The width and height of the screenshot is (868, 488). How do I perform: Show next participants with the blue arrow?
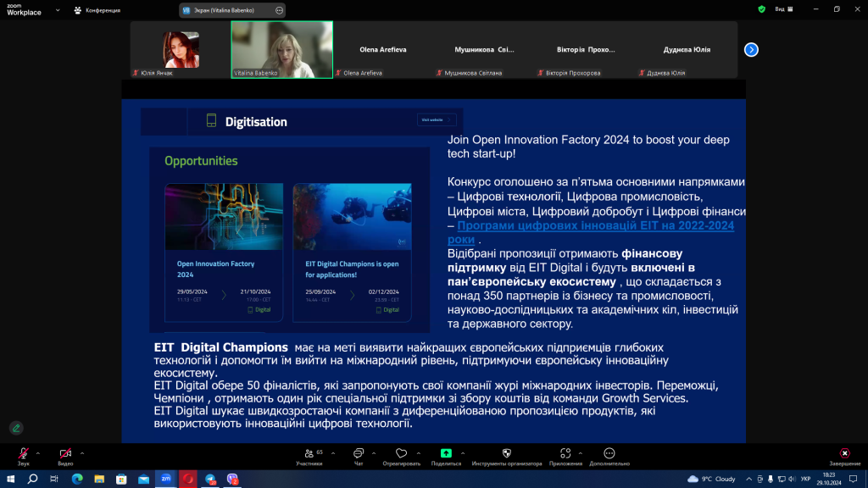[751, 50]
